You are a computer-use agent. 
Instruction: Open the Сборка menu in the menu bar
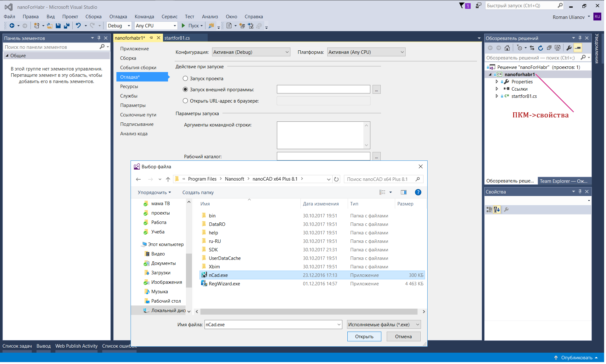[x=93, y=17]
